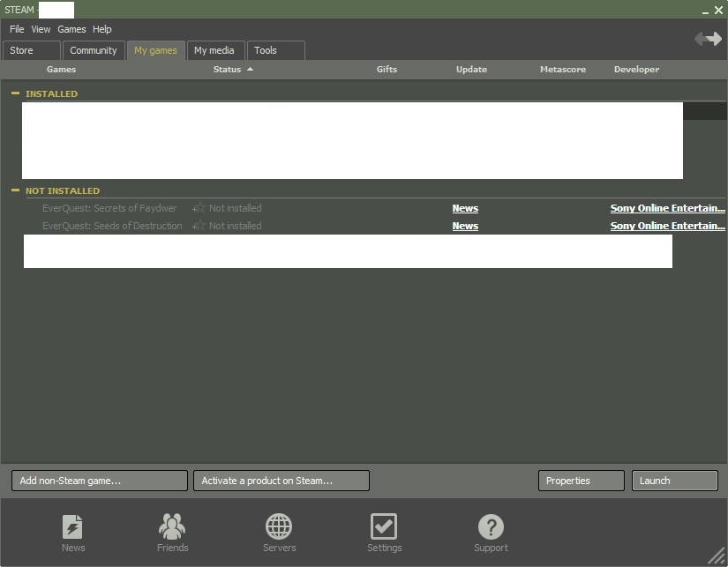728x567 pixels.
Task: Click the back arrow navigation icon
Action: (x=699, y=39)
